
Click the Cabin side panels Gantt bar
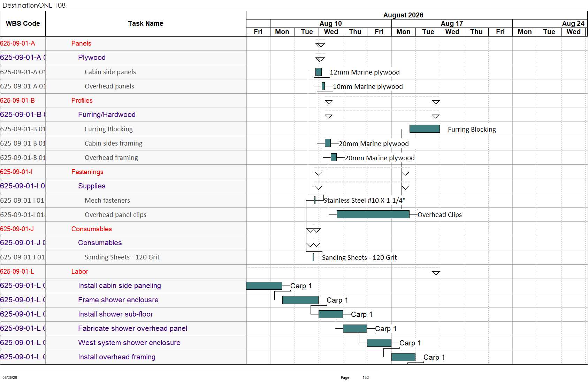tap(319, 72)
